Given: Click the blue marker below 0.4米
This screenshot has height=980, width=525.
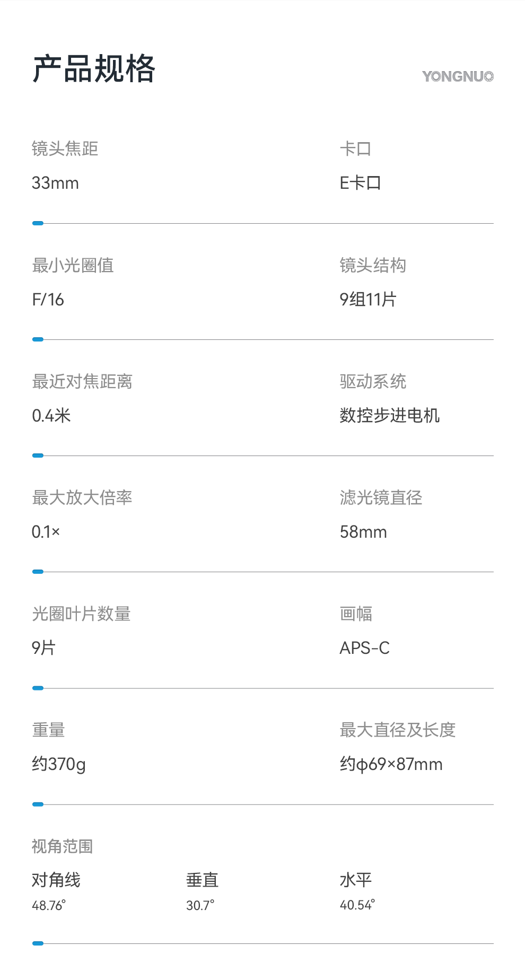Looking at the screenshot, I should coord(38,456).
